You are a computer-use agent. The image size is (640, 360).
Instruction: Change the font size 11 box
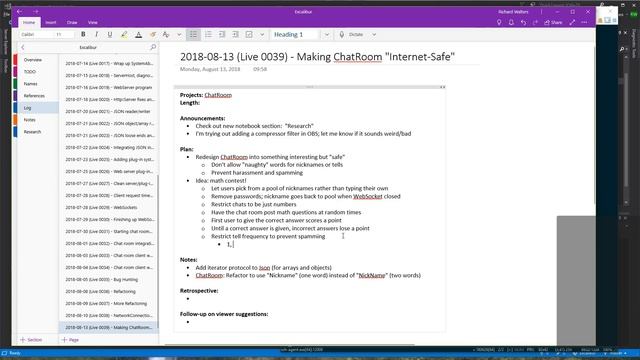[x=64, y=34]
